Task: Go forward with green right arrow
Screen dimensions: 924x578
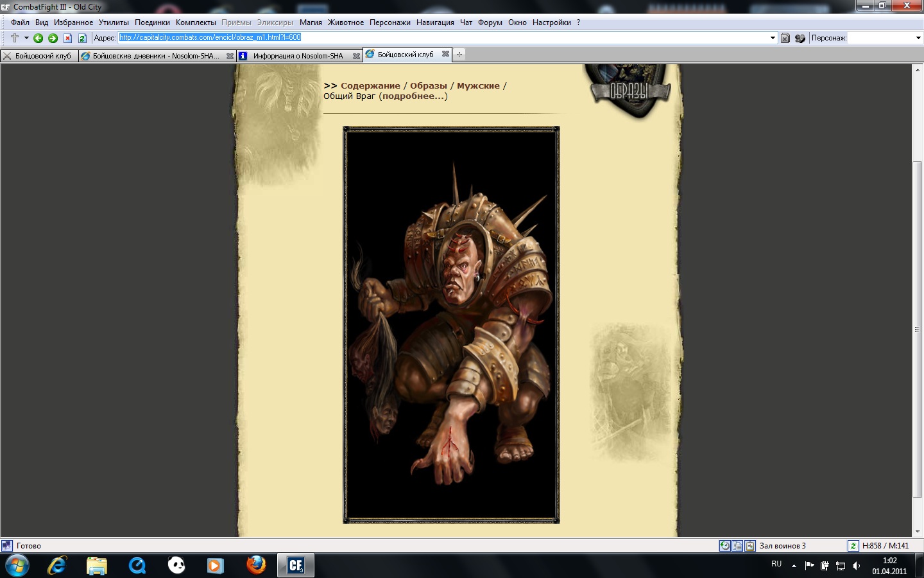Action: (53, 38)
